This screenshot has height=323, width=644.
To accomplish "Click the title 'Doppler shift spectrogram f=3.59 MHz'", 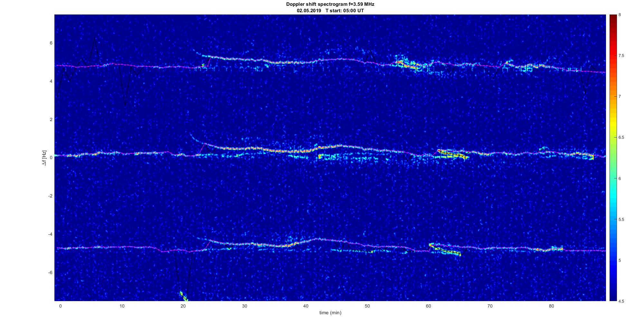I will pyautogui.click(x=330, y=4).
